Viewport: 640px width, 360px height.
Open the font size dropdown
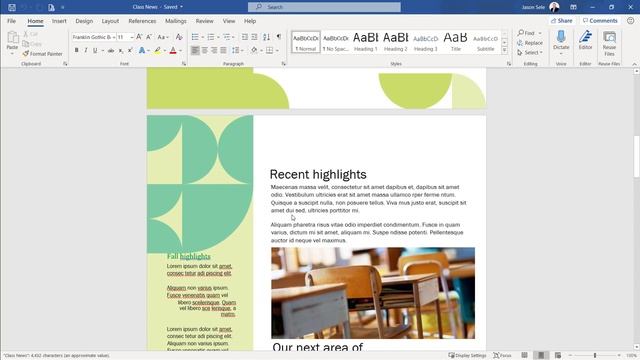tap(132, 37)
